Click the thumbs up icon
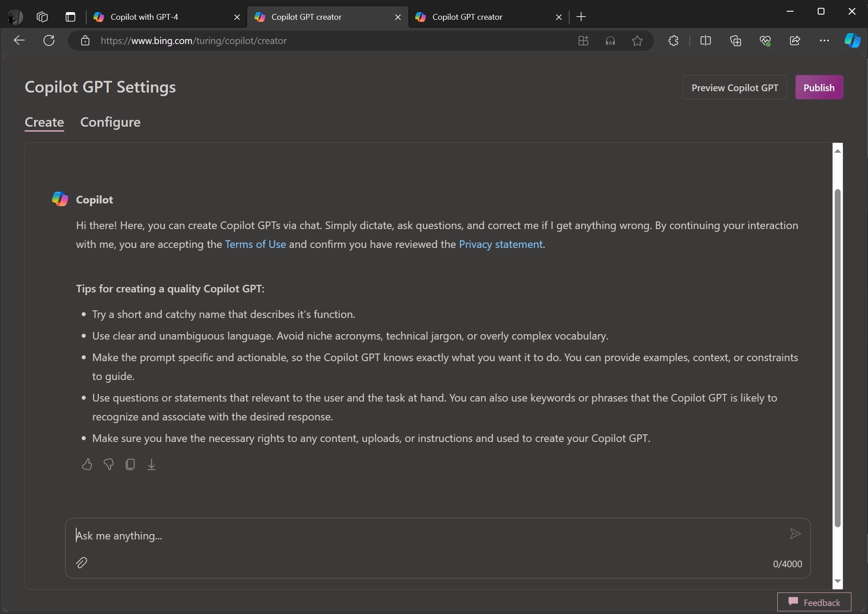 coord(87,464)
